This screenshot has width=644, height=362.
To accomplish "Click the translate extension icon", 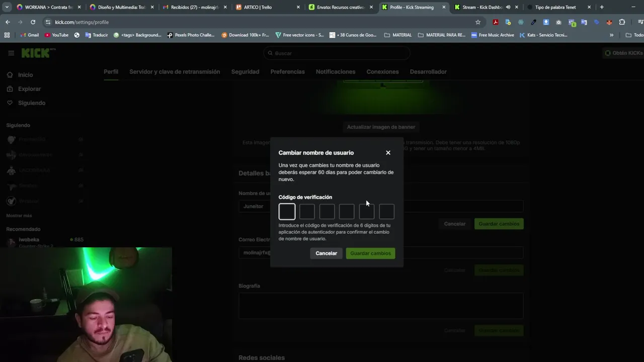I will [x=584, y=22].
